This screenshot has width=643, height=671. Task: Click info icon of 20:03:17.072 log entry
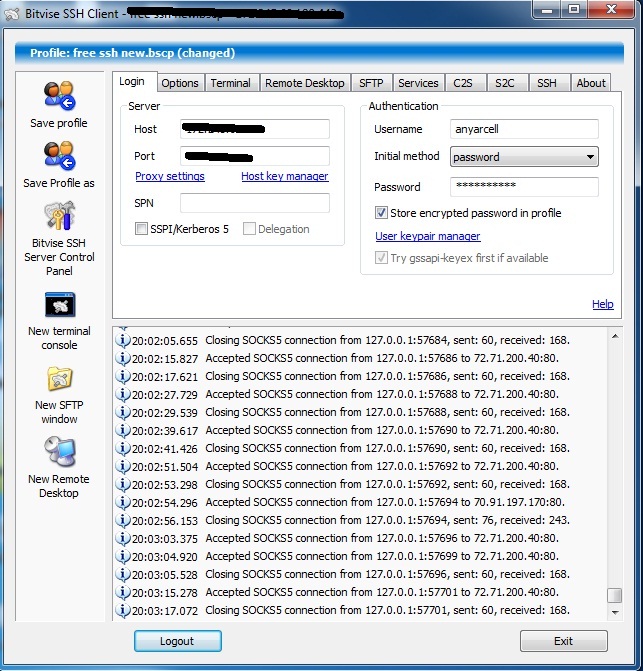(x=123, y=610)
